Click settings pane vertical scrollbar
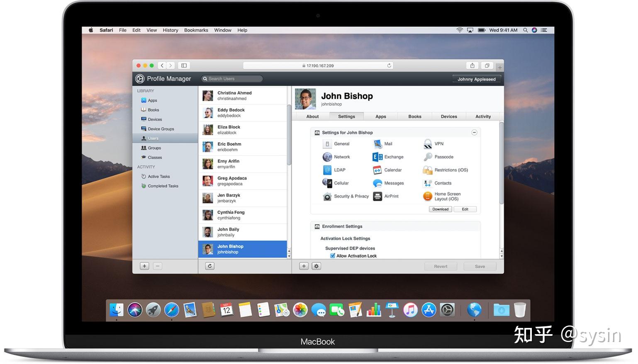The width and height of the screenshot is (638, 364). coord(502,163)
